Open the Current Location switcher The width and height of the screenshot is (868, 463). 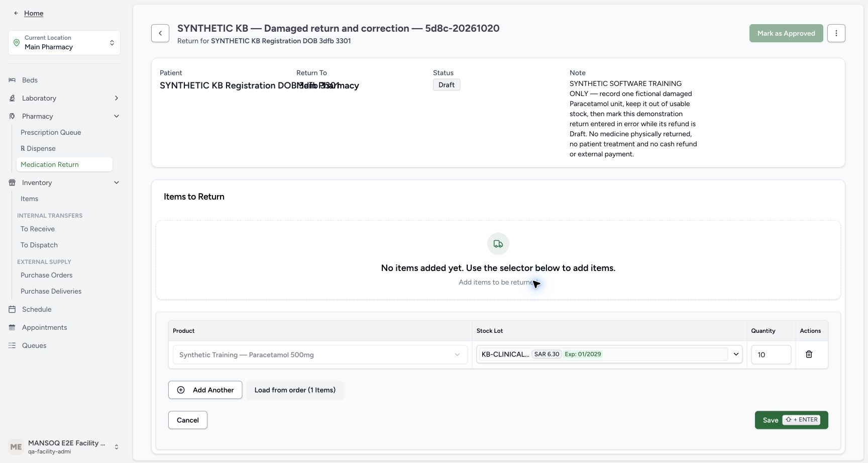tap(64, 43)
